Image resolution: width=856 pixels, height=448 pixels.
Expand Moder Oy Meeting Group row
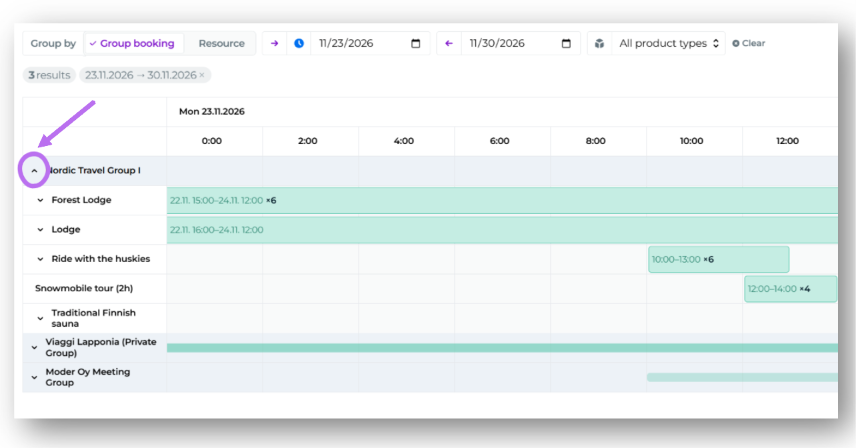point(34,377)
